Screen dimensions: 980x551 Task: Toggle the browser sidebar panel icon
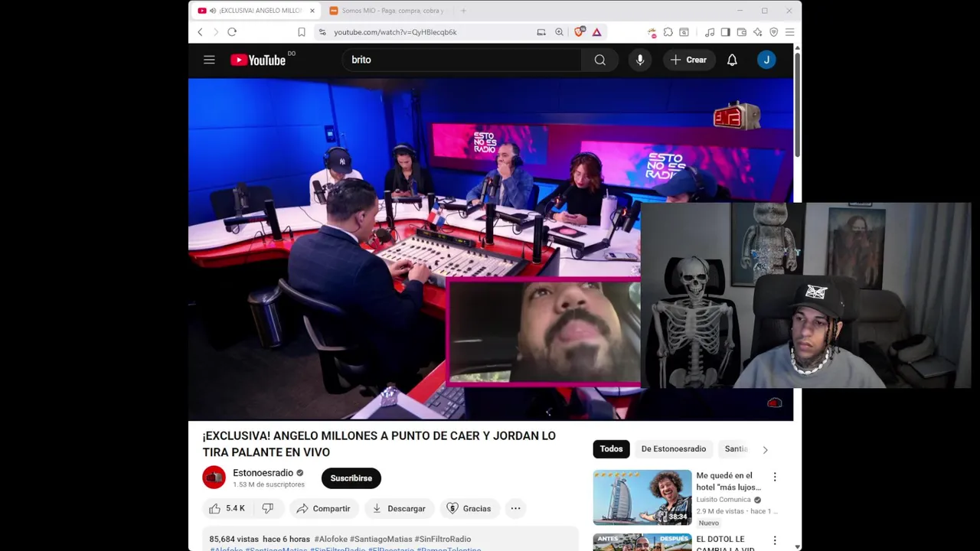coord(725,32)
